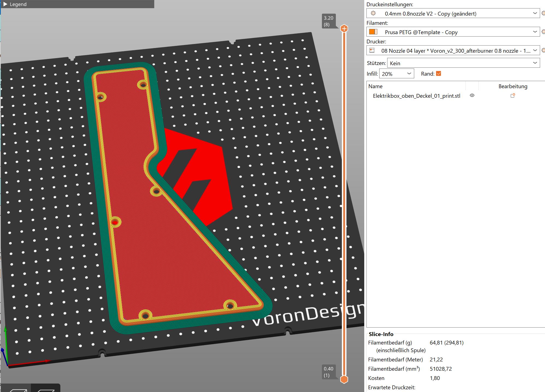The width and height of the screenshot is (545, 392).
Task: Click the Infill: label
Action: point(372,74)
